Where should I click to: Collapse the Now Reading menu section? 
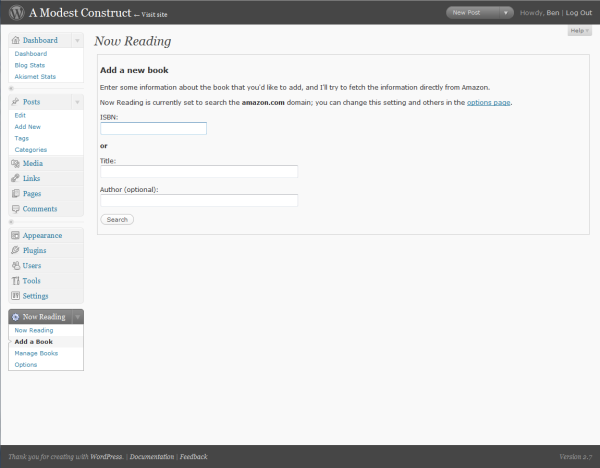point(77,317)
